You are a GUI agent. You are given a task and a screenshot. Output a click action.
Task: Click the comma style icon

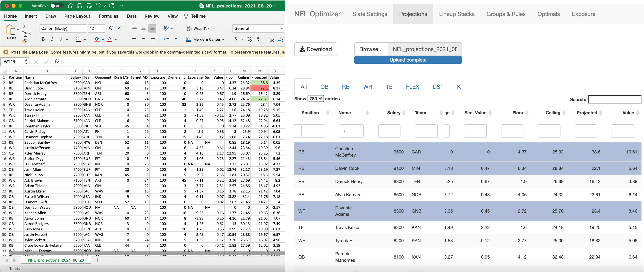(x=258, y=39)
